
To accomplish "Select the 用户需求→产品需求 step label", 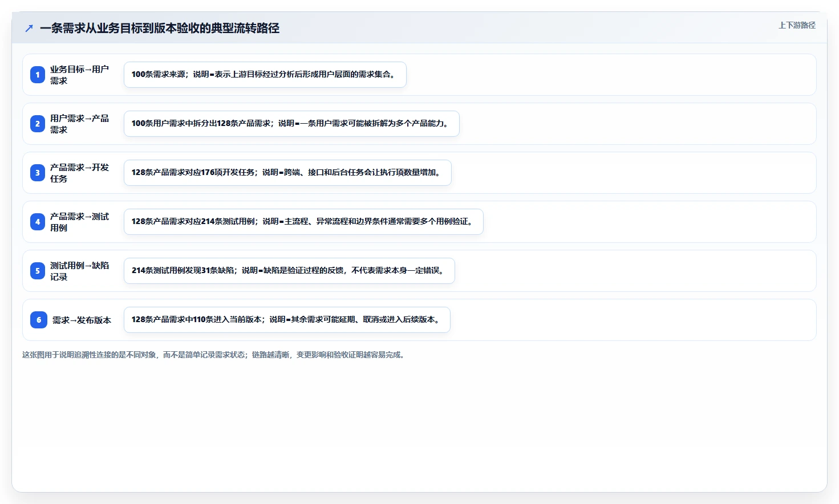I will pos(79,124).
